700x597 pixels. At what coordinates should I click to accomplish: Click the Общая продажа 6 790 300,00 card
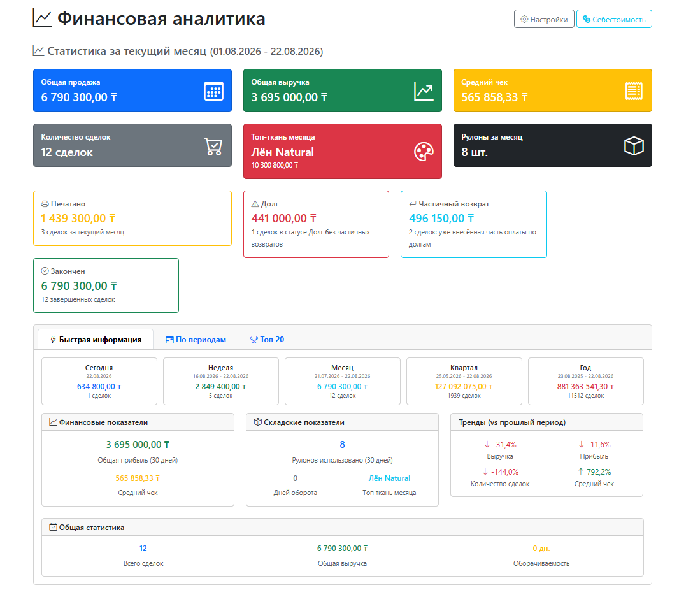[132, 90]
